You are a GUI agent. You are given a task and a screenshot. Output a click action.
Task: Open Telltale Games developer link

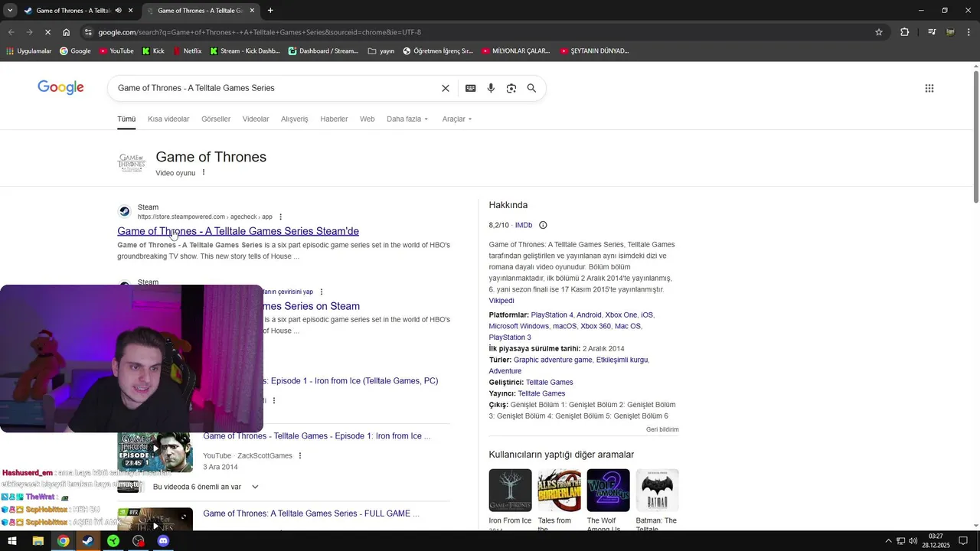click(x=549, y=382)
